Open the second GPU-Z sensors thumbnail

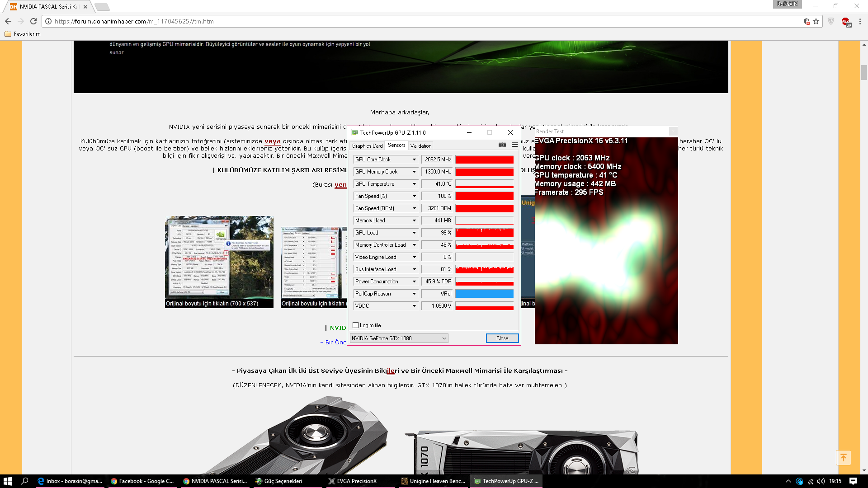point(314,267)
